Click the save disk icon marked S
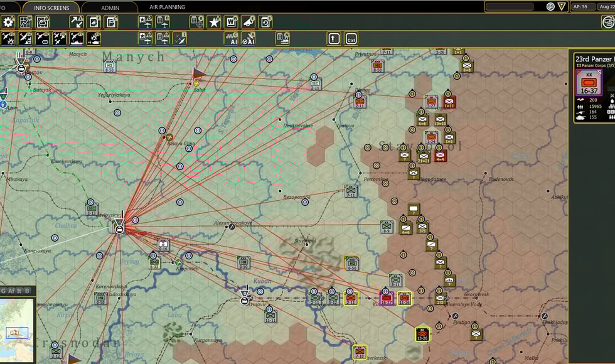This screenshot has height=364, width=615. (x=266, y=22)
